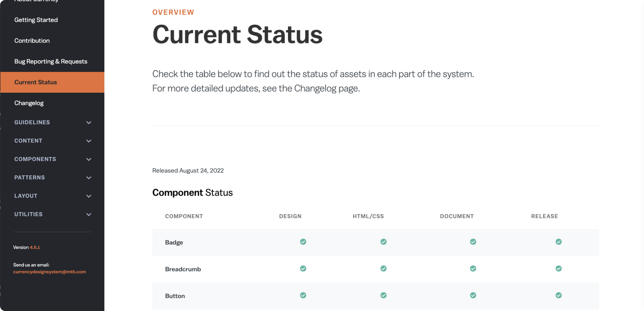The height and width of the screenshot is (311, 644).
Task: Click Button's Design status checkmark icon
Action: click(x=303, y=295)
